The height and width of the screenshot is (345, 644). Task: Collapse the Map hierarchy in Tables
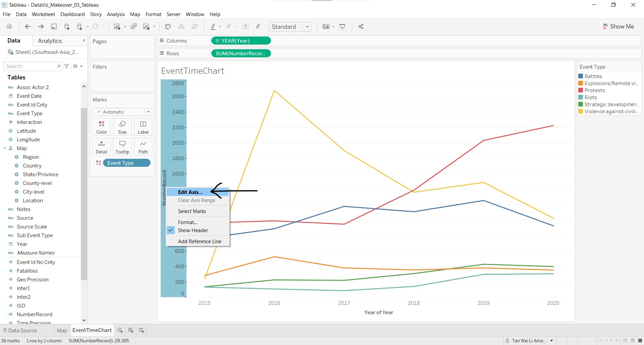(5, 148)
